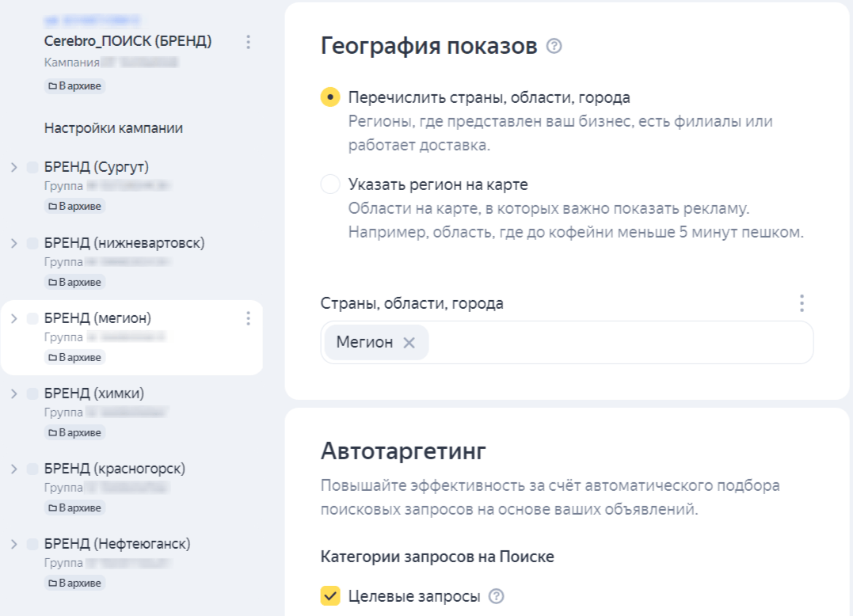Click the БРЕНД (химки) group name

(x=94, y=394)
